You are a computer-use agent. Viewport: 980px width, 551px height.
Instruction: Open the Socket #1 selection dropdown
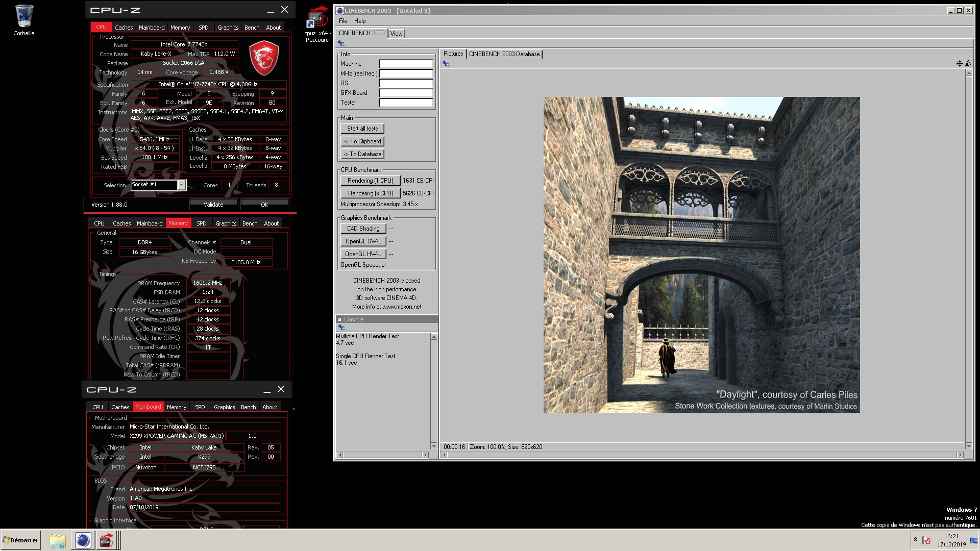[x=181, y=185]
